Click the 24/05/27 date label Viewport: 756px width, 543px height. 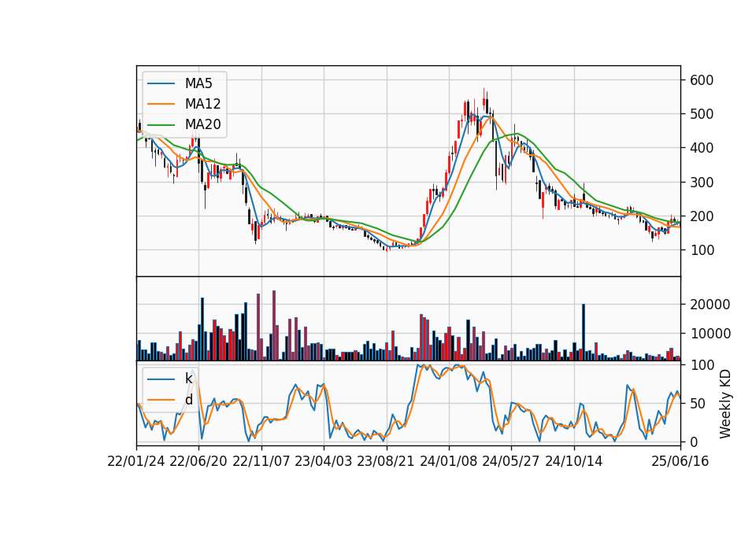coord(511,461)
